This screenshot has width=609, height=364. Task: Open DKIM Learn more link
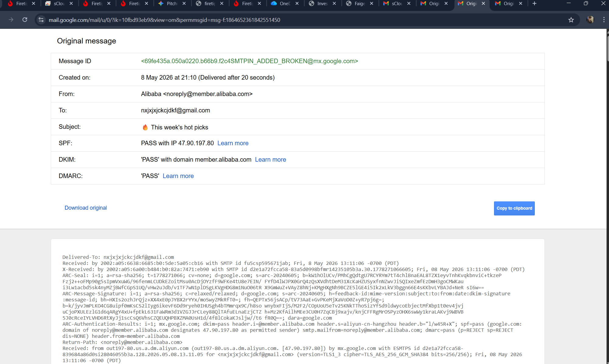[x=270, y=160]
